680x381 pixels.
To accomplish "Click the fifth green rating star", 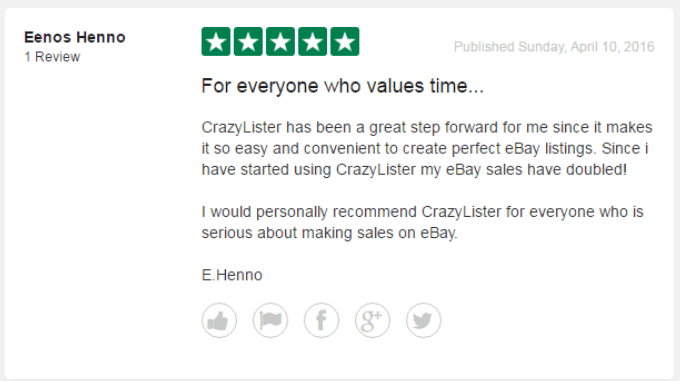I will tap(345, 42).
